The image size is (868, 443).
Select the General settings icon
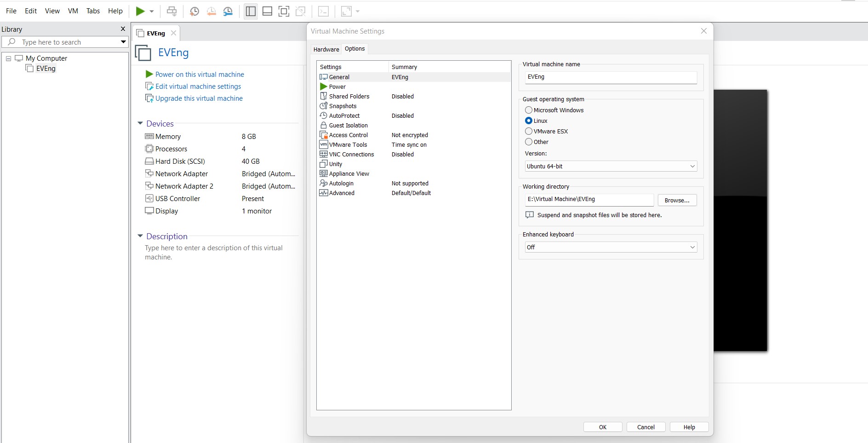(x=324, y=77)
